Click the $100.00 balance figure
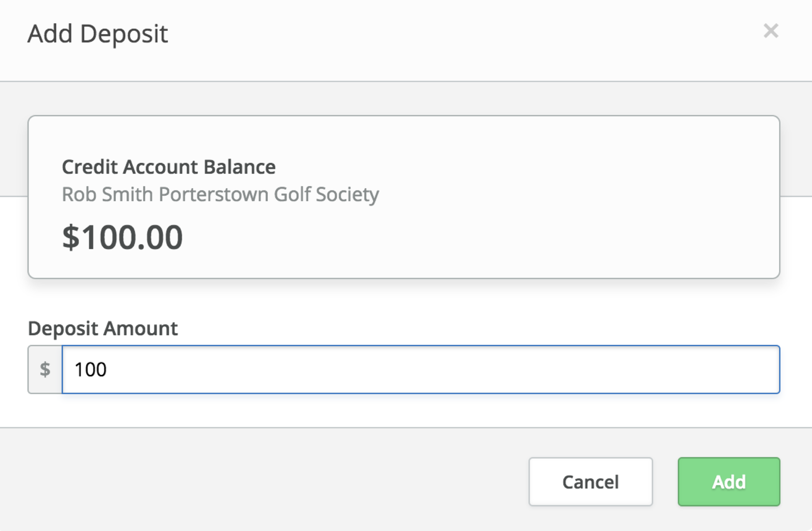The width and height of the screenshot is (812, 531). point(122,237)
